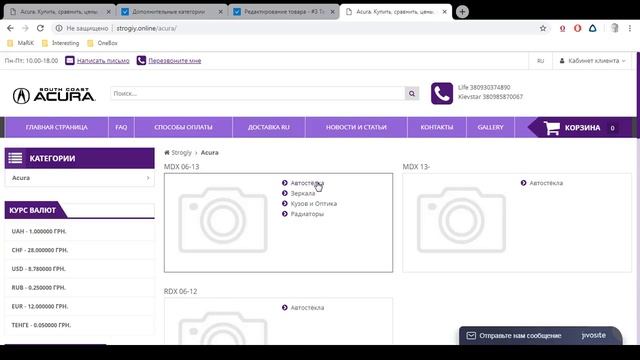Viewport: 640px width, 360px height.
Task: Click the RDX 06-12 placeholder image
Action: (x=223, y=328)
